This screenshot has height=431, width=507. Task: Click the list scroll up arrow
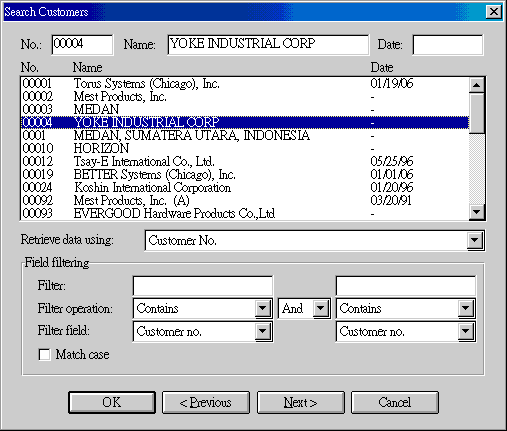[476, 85]
